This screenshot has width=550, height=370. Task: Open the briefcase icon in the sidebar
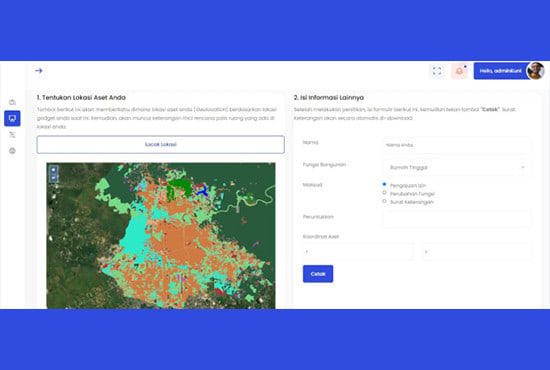point(12,102)
